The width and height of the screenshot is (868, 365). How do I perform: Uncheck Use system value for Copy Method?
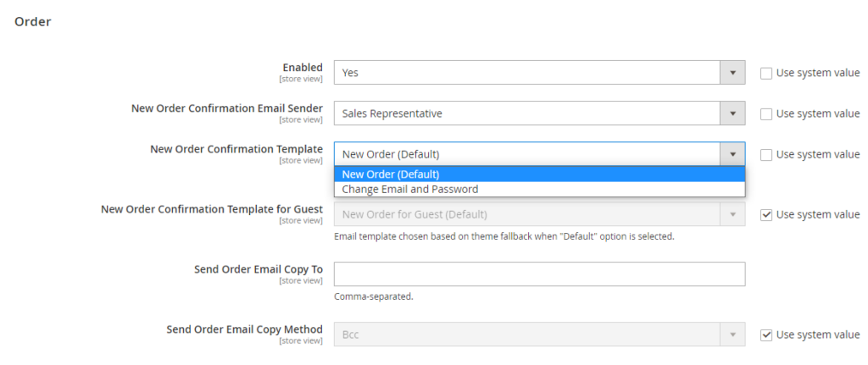(766, 335)
